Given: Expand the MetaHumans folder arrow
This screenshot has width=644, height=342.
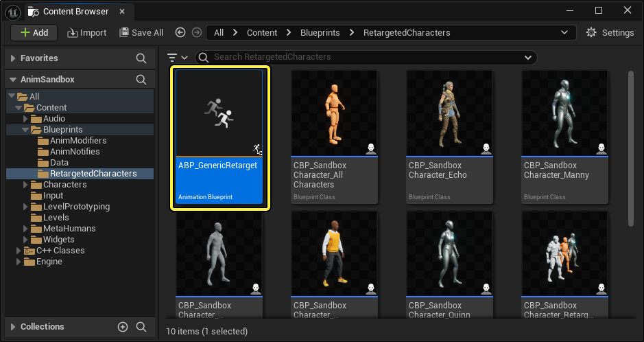Looking at the screenshot, I should pyautogui.click(x=25, y=229).
